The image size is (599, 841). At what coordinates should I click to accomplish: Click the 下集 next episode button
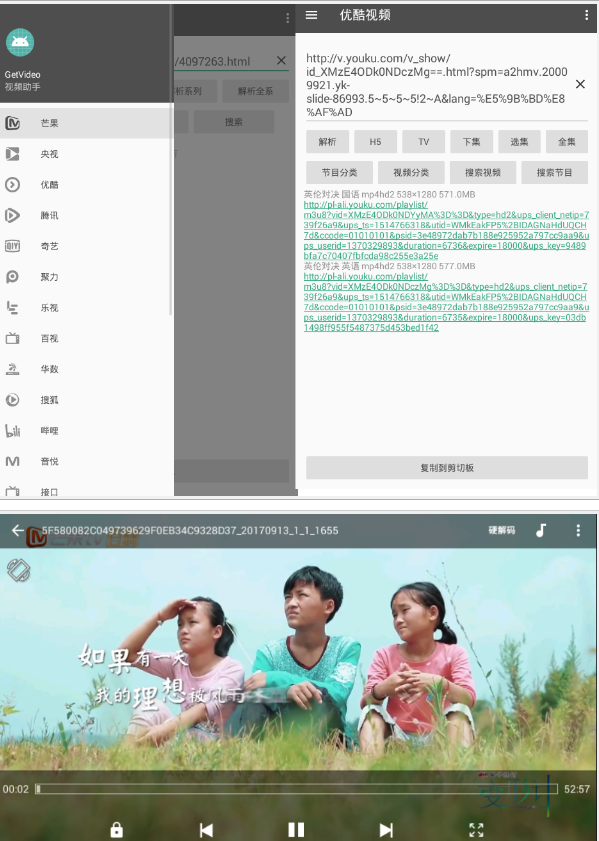pyautogui.click(x=471, y=142)
